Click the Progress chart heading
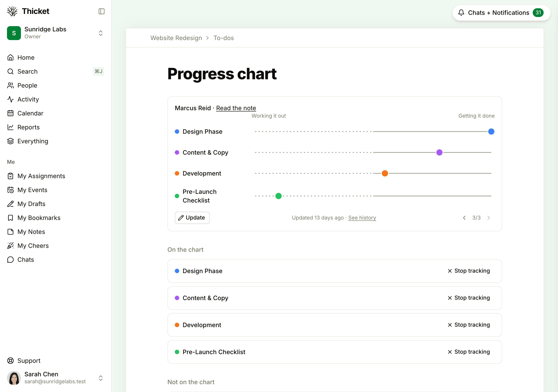The image size is (558, 392). (222, 74)
